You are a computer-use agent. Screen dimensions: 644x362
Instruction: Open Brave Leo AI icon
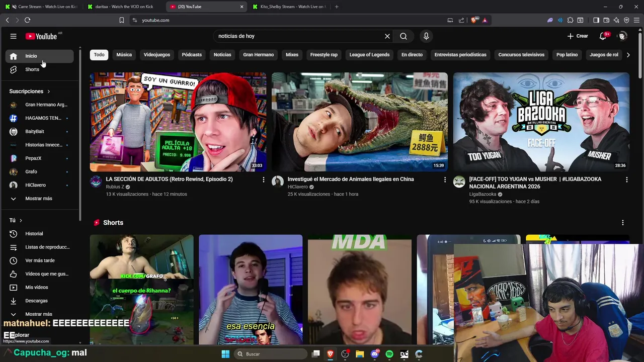[x=616, y=20]
